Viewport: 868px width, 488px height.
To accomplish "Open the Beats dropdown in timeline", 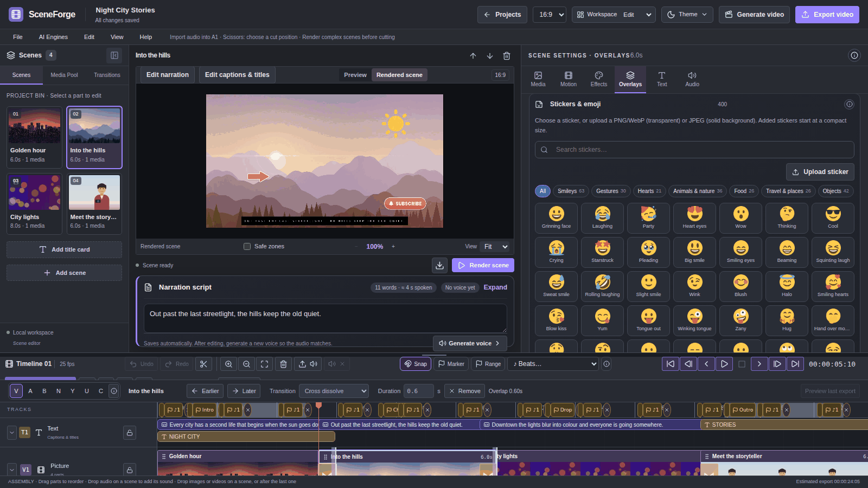I will click(553, 364).
